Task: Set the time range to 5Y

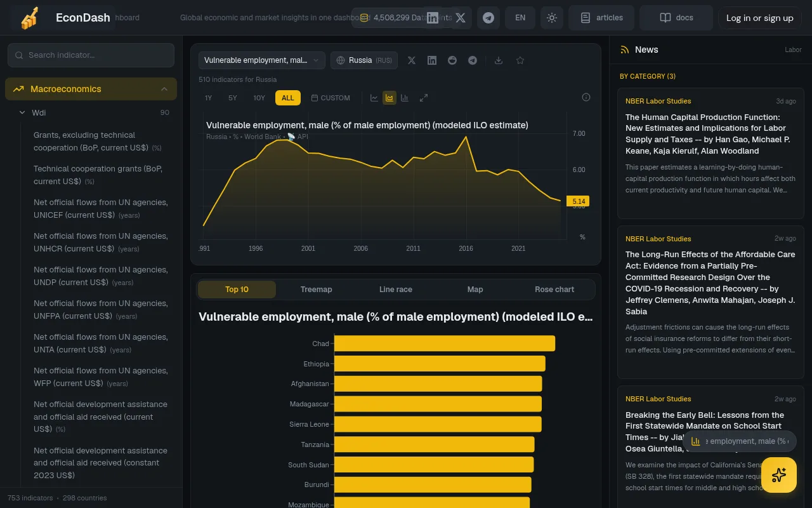Action: point(233,98)
